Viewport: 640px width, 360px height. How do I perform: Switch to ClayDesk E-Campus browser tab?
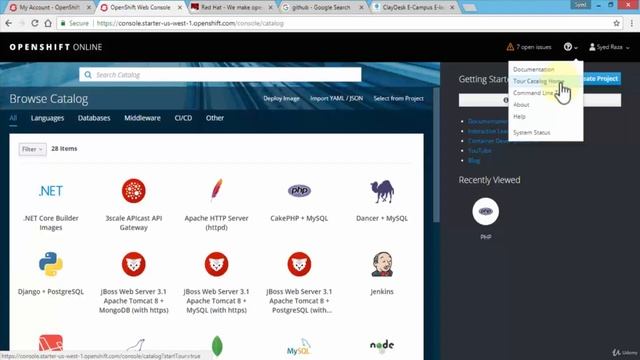tap(414, 7)
